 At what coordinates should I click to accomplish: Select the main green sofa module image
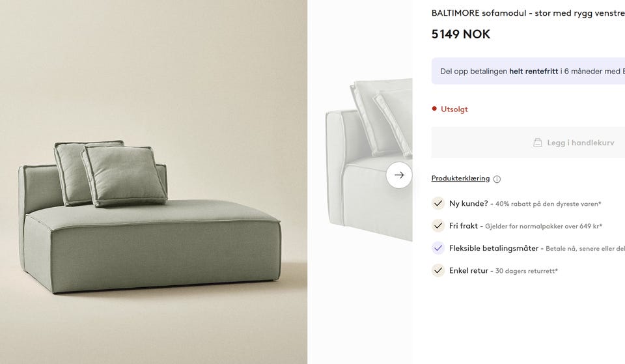154,182
